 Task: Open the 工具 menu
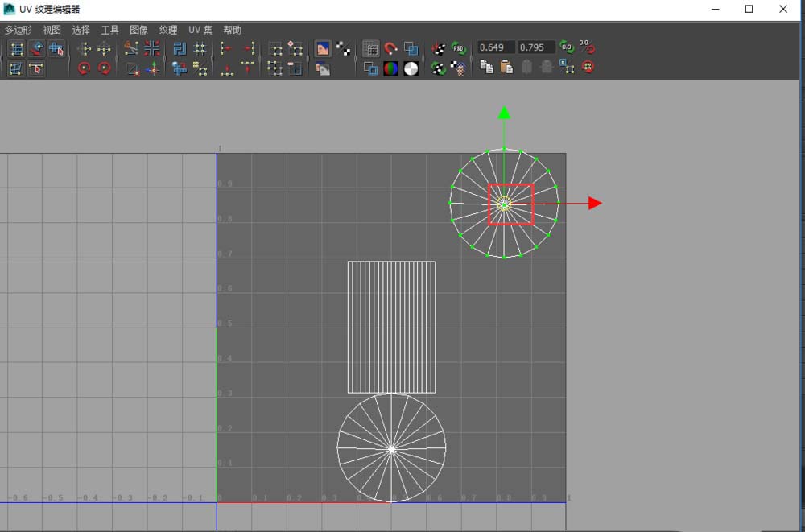pos(109,30)
